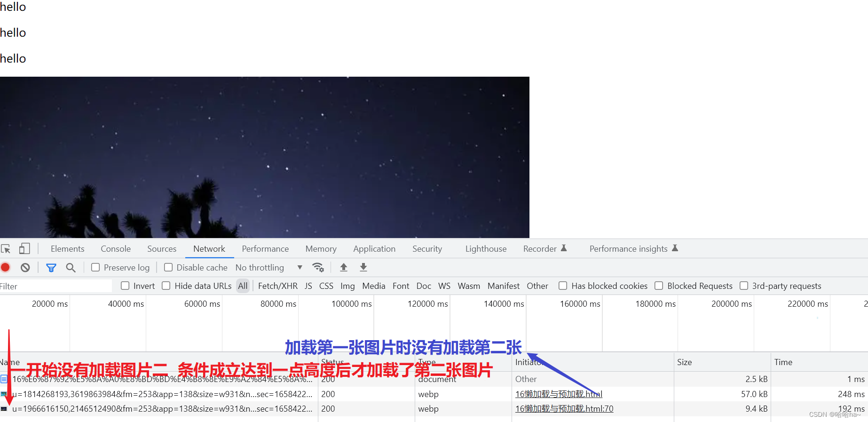Export HAR file with download arrow
868x422 pixels.
point(363,267)
